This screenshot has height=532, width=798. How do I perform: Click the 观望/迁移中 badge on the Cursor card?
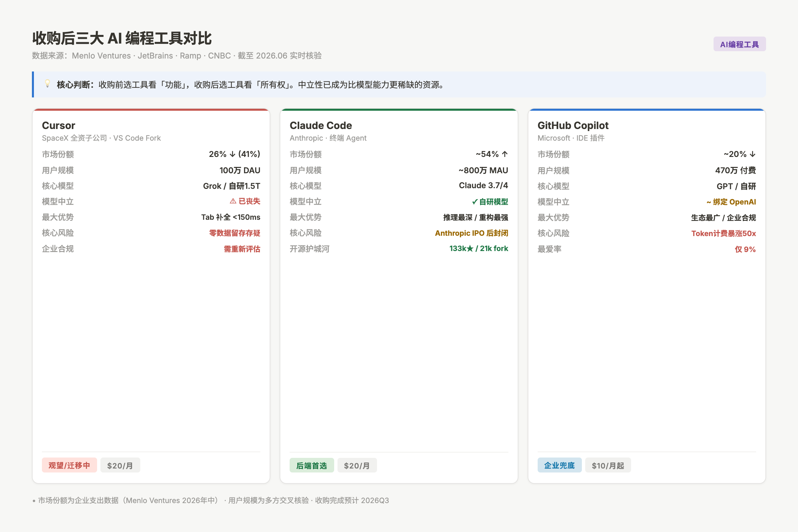pos(69,465)
